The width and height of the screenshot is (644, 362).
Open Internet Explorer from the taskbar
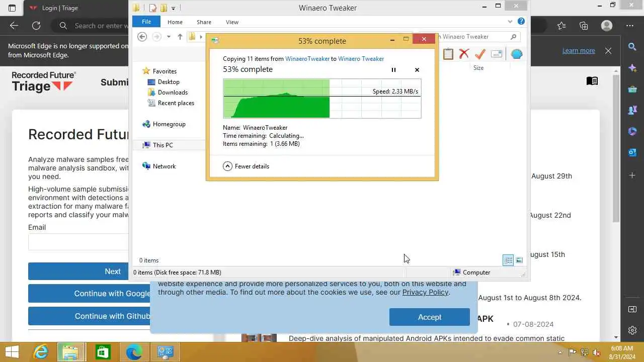41,352
